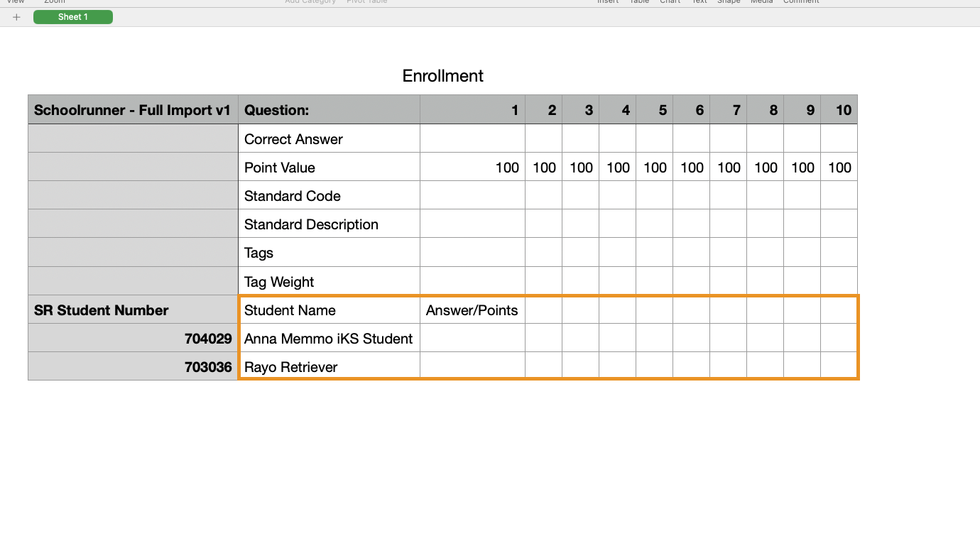This screenshot has width=980, height=558.
Task: Select question column header 1
Action: pyautogui.click(x=473, y=110)
